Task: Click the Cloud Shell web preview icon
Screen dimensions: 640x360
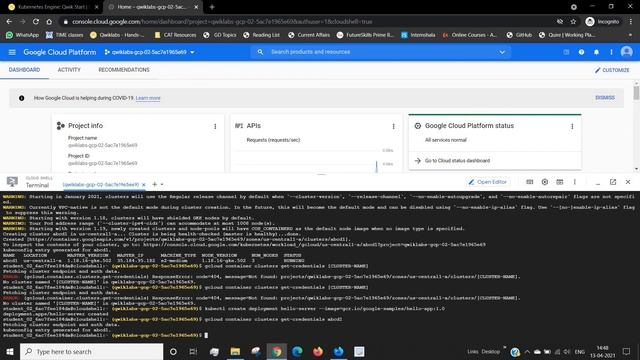Action: point(560,182)
